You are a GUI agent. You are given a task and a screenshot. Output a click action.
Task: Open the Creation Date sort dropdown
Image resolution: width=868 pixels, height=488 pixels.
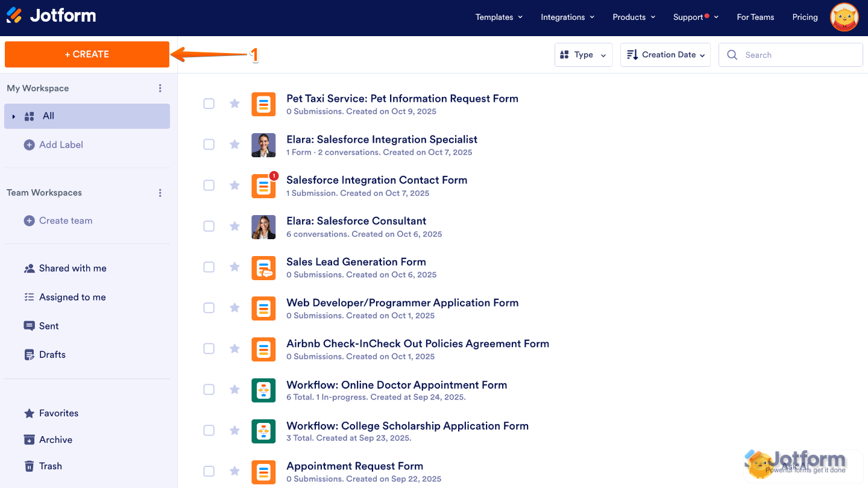click(665, 55)
